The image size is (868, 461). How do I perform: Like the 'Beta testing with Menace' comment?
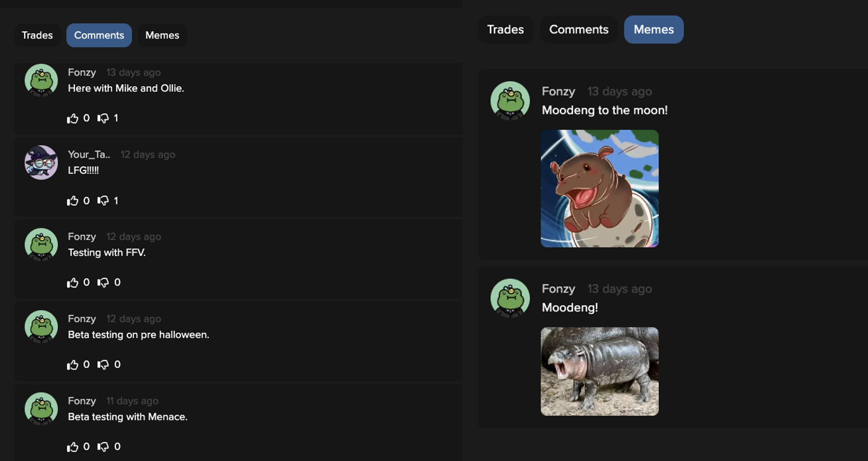tap(72, 447)
